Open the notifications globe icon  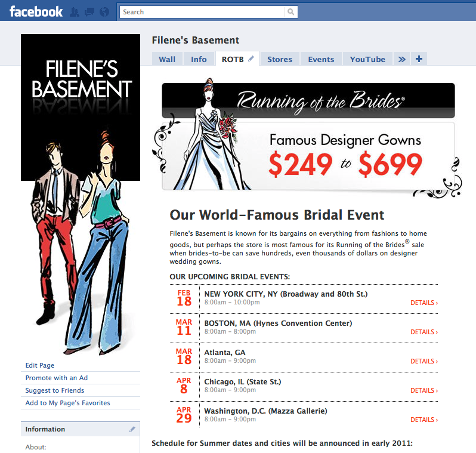pyautogui.click(x=104, y=12)
